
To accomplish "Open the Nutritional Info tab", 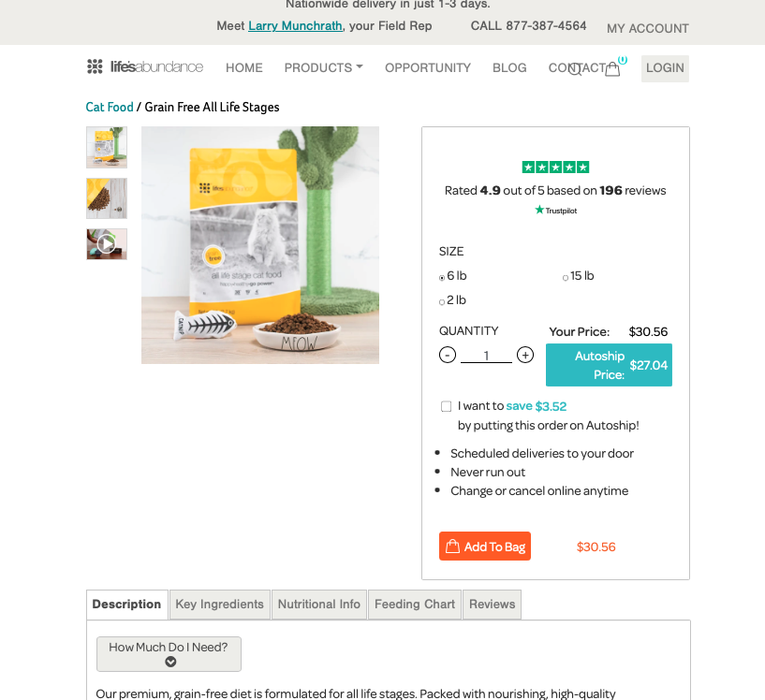I will tap(318, 605).
